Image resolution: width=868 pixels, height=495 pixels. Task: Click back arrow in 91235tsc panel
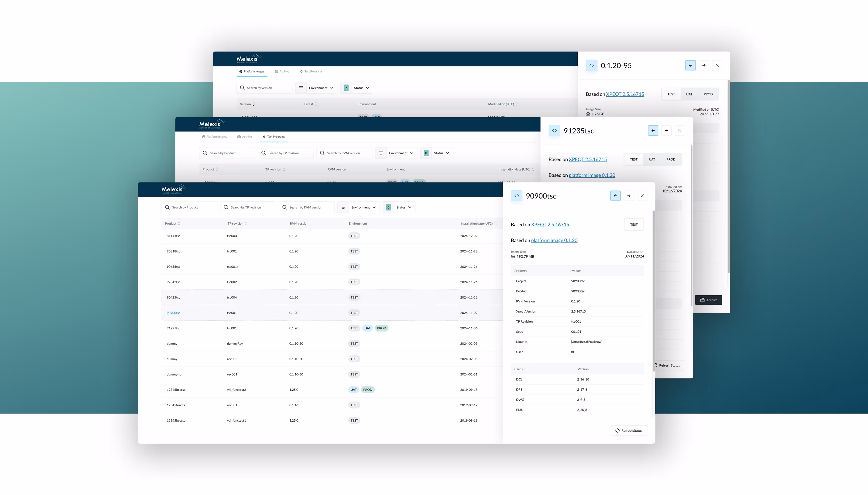[x=653, y=131]
